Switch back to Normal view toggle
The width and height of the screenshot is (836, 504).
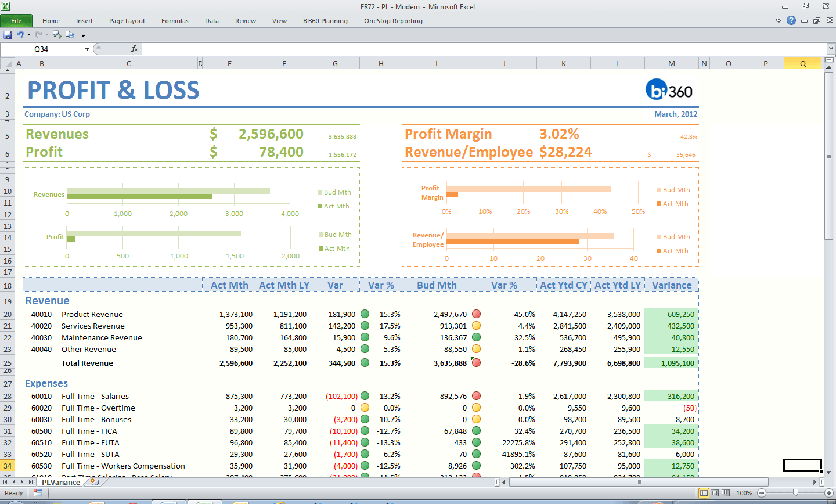point(704,493)
